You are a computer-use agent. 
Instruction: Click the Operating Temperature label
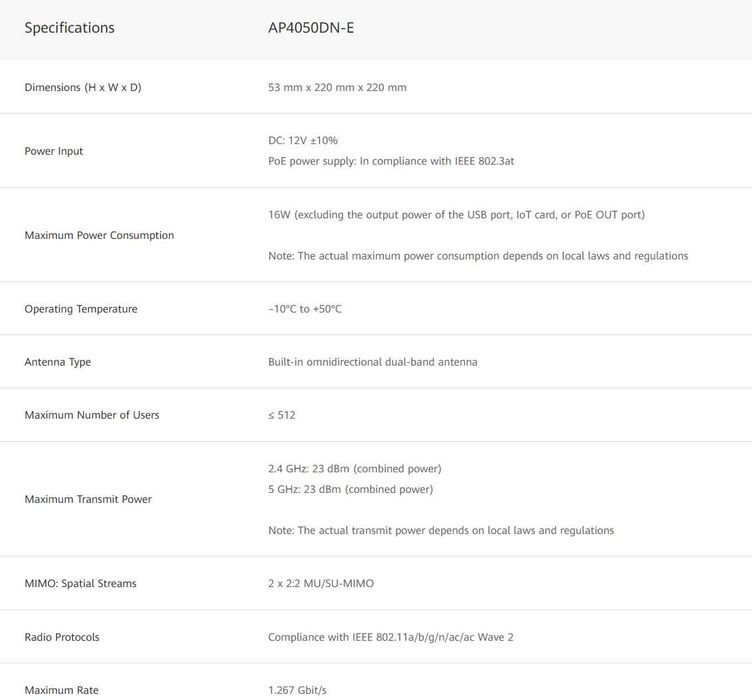[x=81, y=309]
